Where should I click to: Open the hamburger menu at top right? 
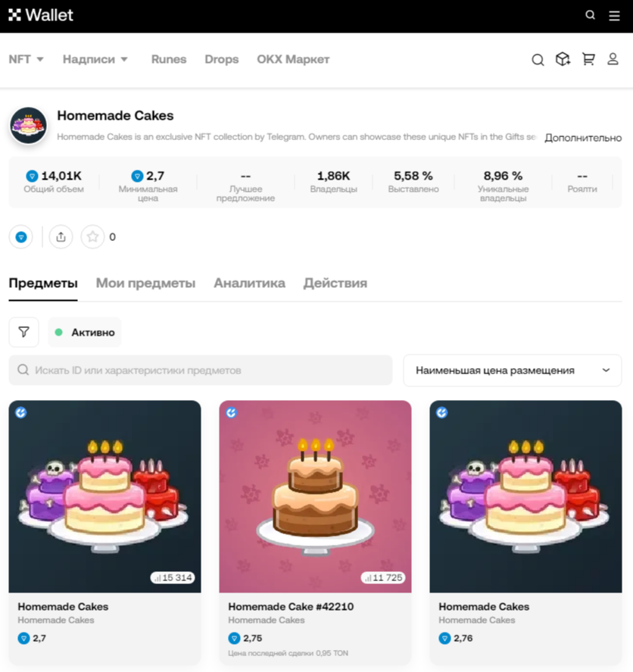tap(614, 14)
